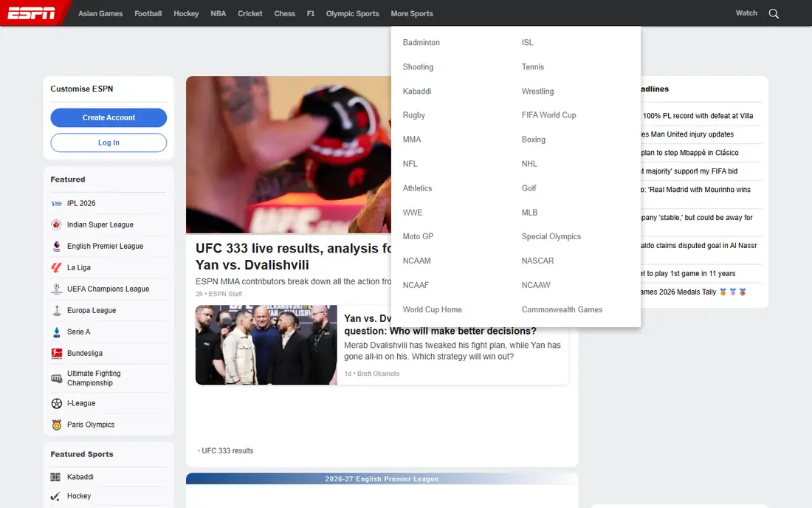This screenshot has width=812, height=508.
Task: Select Badminton from the More Sports menu
Action: tap(421, 43)
